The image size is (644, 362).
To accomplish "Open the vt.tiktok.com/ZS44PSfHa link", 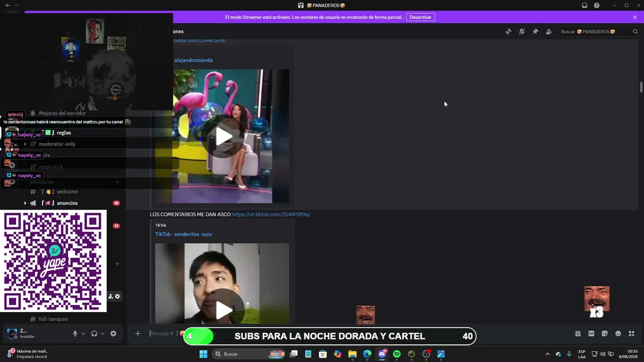I will pyautogui.click(x=271, y=214).
